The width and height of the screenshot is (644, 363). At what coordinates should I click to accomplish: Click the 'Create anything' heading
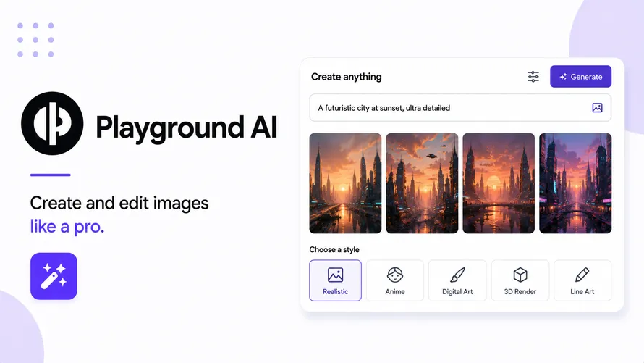(346, 77)
